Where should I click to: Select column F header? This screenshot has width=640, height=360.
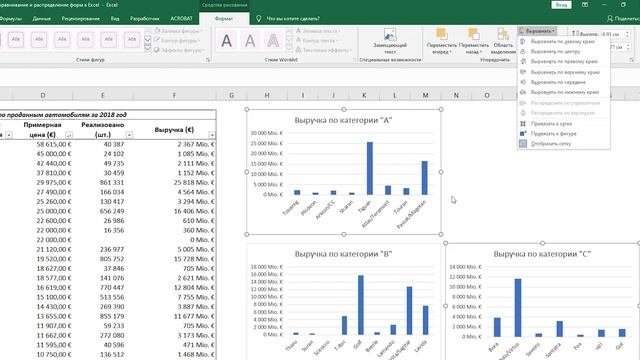[x=174, y=95]
